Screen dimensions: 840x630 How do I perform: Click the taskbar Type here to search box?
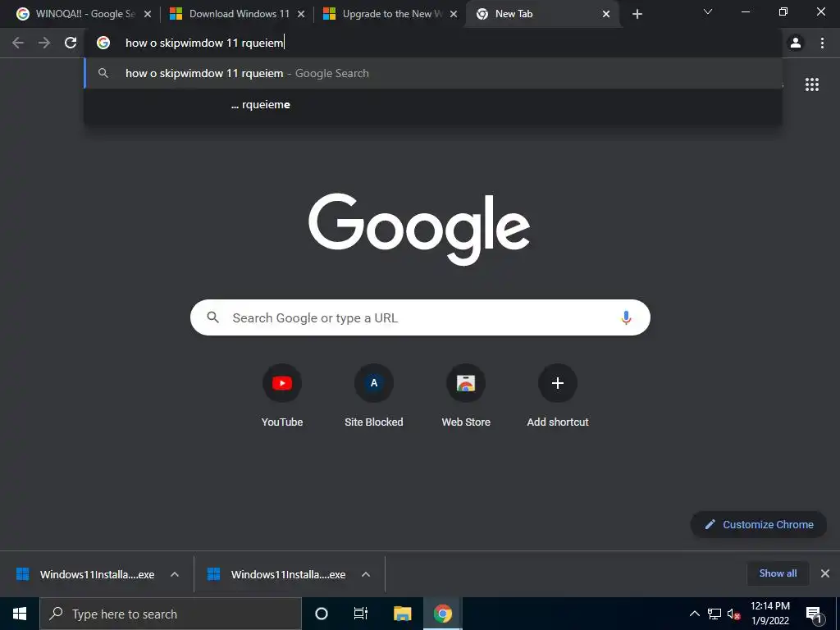pos(171,614)
